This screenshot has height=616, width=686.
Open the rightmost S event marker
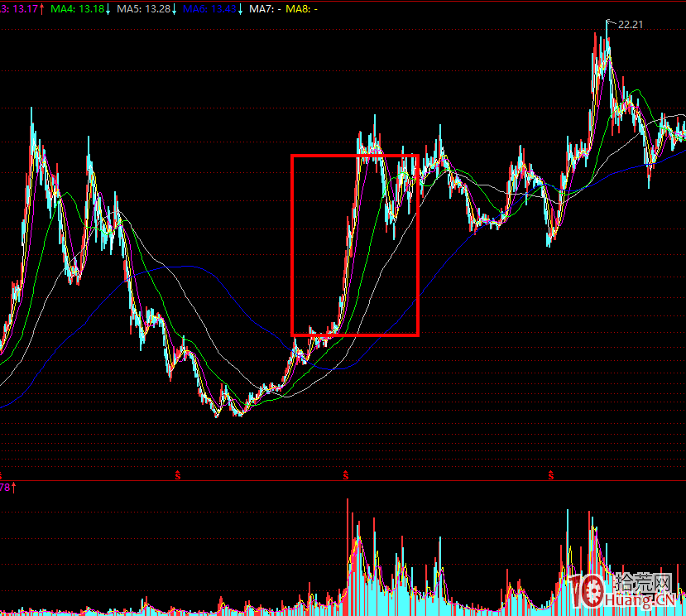[x=551, y=475]
